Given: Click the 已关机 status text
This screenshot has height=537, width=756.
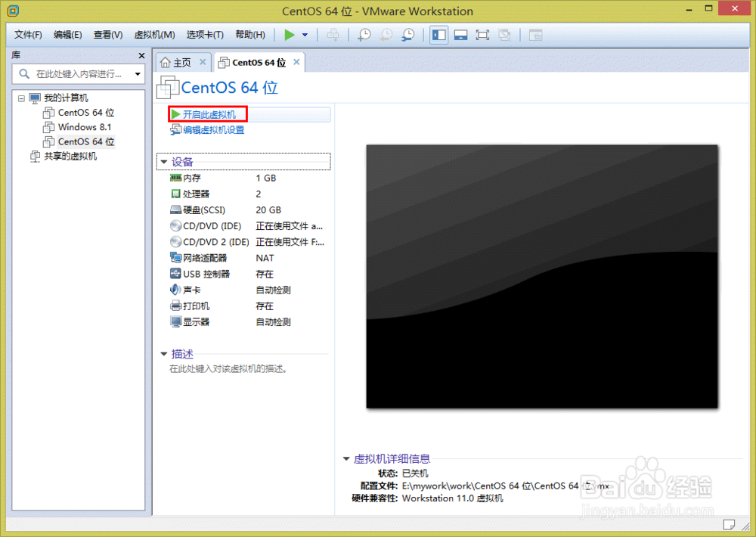Looking at the screenshot, I should coord(414,473).
